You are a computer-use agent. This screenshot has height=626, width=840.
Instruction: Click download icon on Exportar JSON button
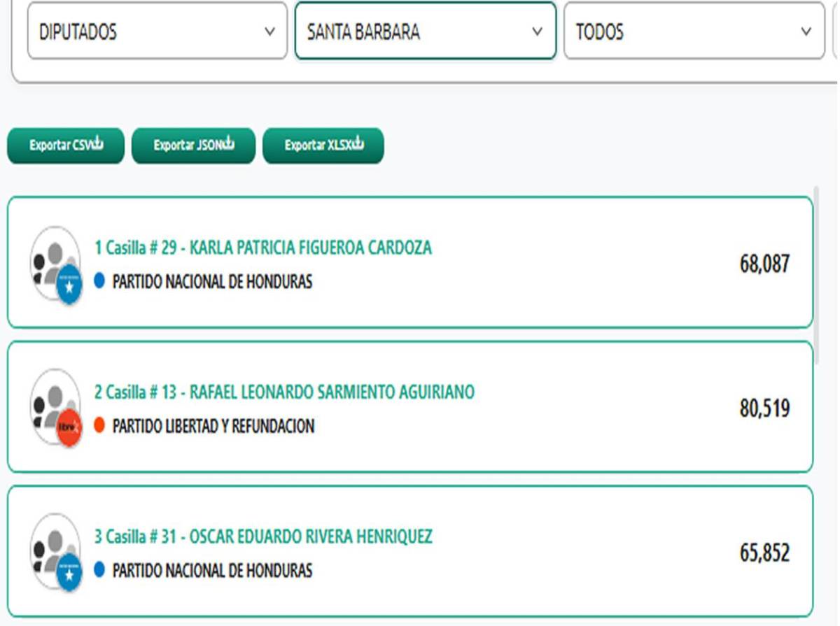coord(227,145)
